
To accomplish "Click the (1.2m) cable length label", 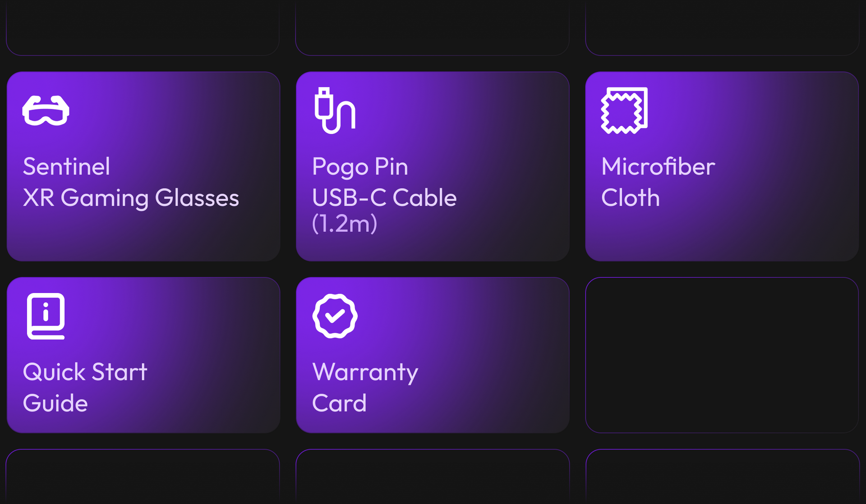I will point(345,223).
